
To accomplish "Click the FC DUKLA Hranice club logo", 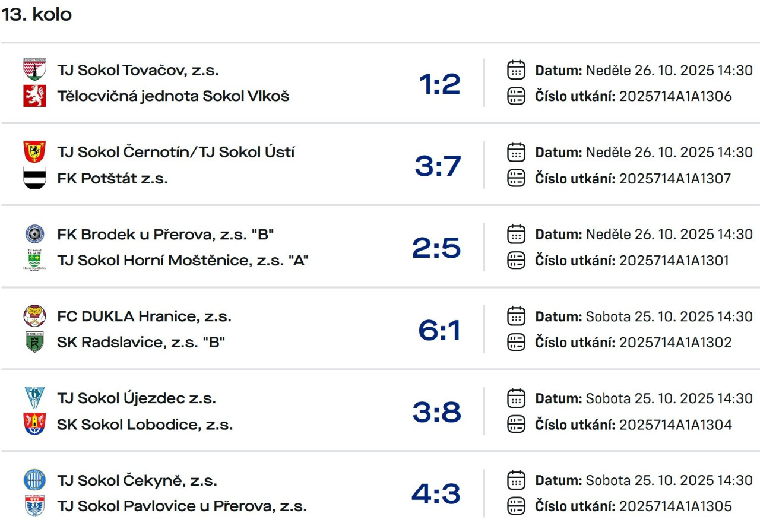I will pos(34,316).
